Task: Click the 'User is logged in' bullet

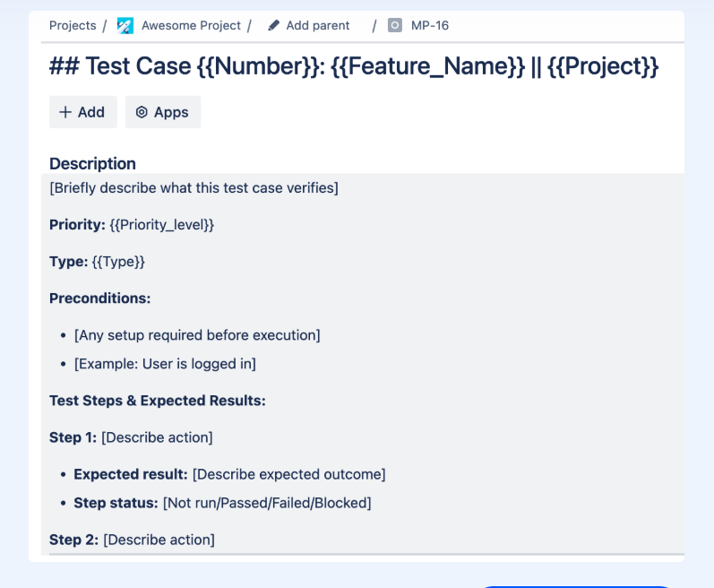Action: click(x=165, y=364)
